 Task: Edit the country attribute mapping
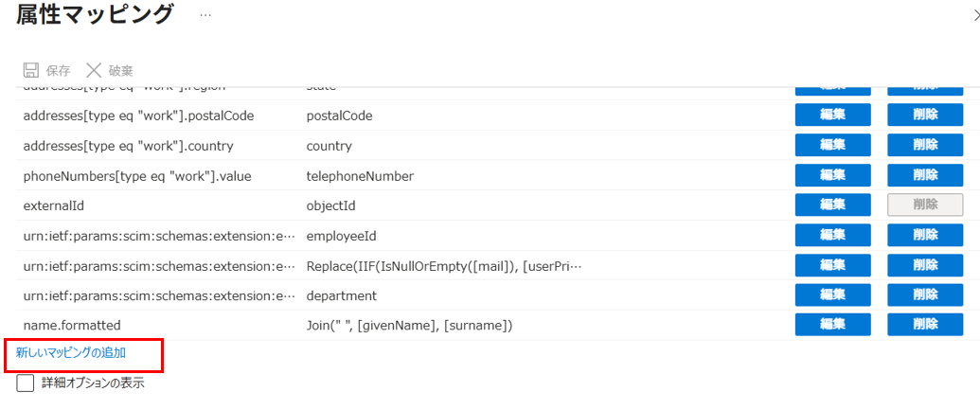[x=832, y=145]
